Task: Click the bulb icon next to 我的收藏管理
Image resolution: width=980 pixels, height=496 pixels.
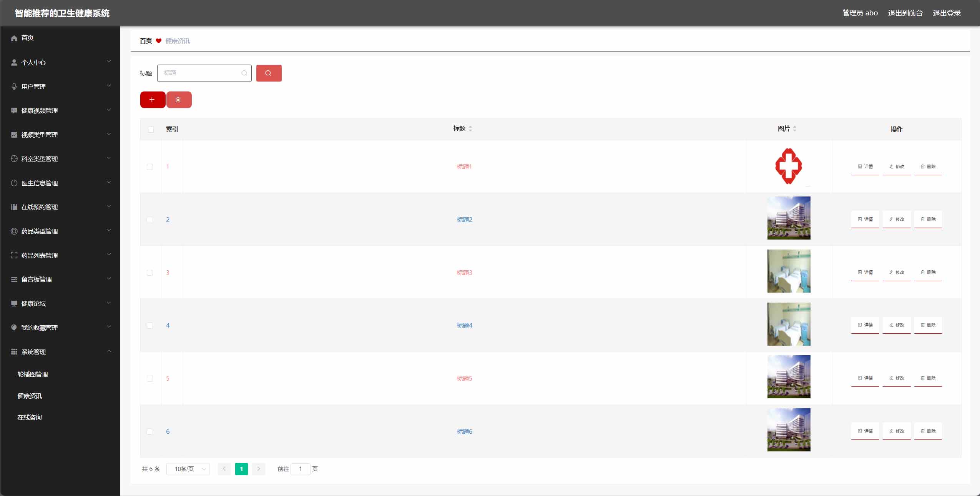Action: [x=14, y=328]
